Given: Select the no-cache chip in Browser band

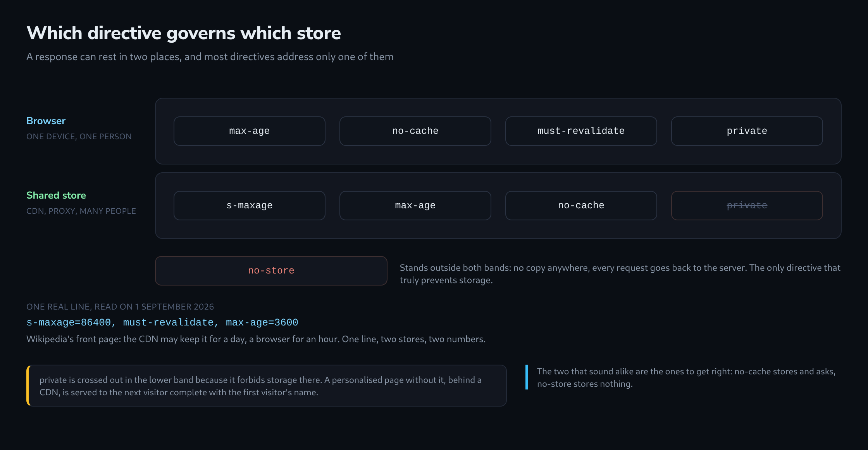Looking at the screenshot, I should [415, 131].
